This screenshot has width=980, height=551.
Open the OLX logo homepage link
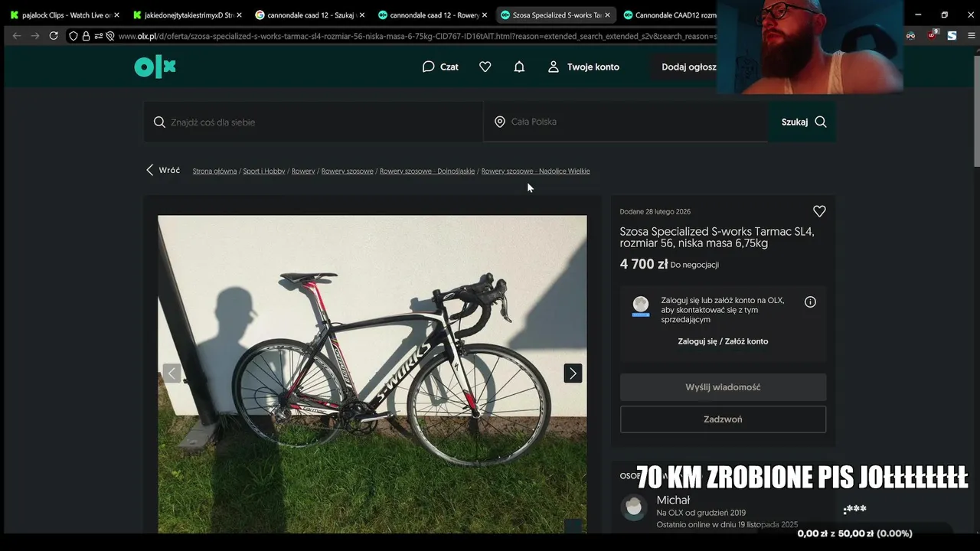point(155,67)
